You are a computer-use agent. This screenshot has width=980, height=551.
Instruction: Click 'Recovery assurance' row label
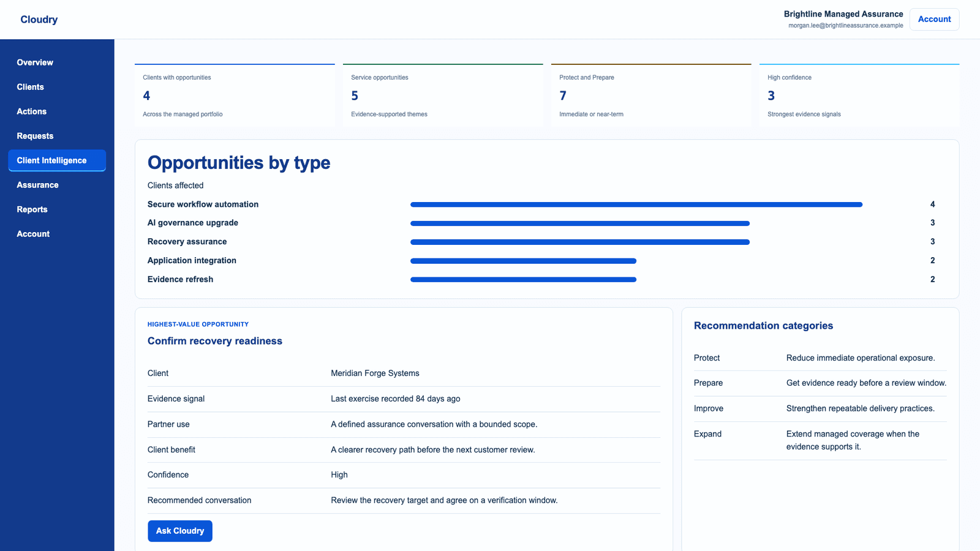click(x=187, y=242)
